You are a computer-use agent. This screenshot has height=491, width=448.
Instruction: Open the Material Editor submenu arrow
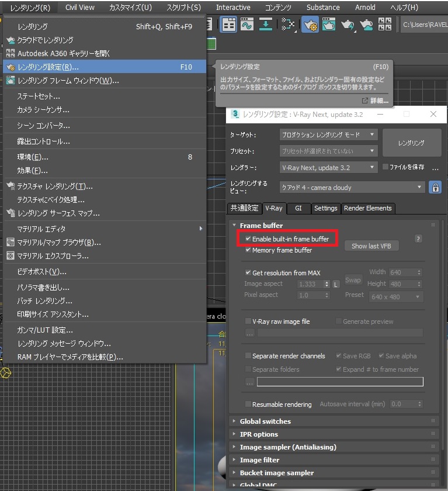[x=200, y=229]
